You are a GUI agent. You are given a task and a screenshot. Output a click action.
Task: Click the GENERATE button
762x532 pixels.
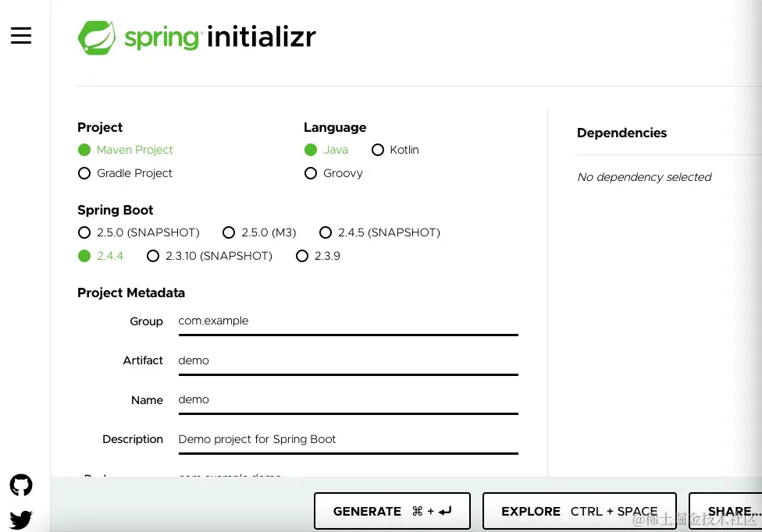pos(392,511)
